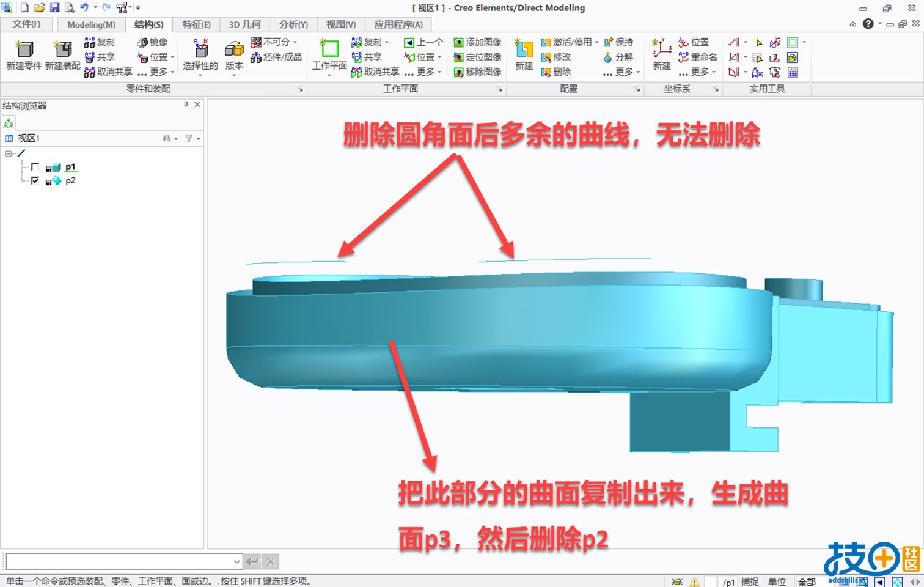This screenshot has width=924, height=587.
Task: Click the Print preview icon in quick access toolbar
Action: [69, 8]
